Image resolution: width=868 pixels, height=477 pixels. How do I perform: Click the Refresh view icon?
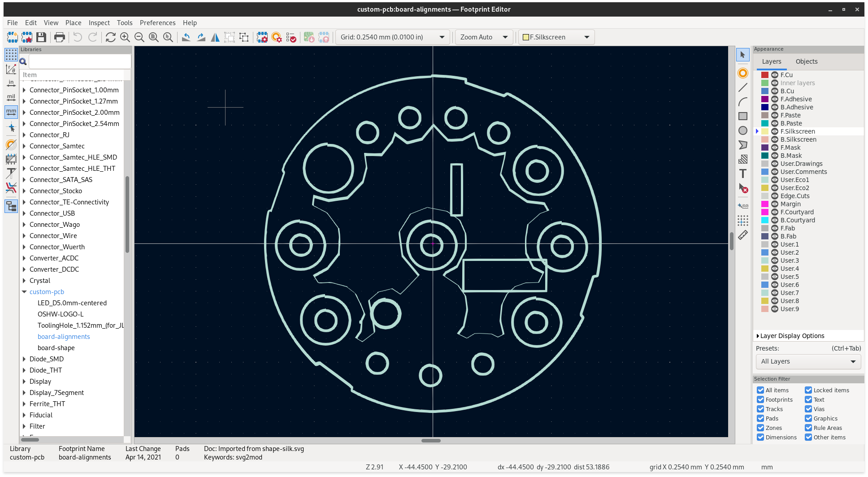coord(110,37)
